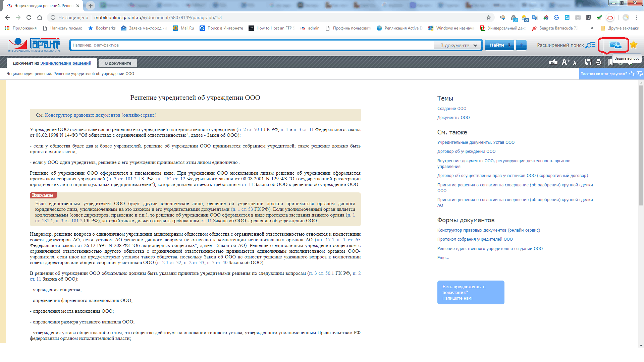Open 'Договор об осуществлении прав участников ООО' link
The width and height of the screenshot is (644, 362).
click(x=512, y=176)
